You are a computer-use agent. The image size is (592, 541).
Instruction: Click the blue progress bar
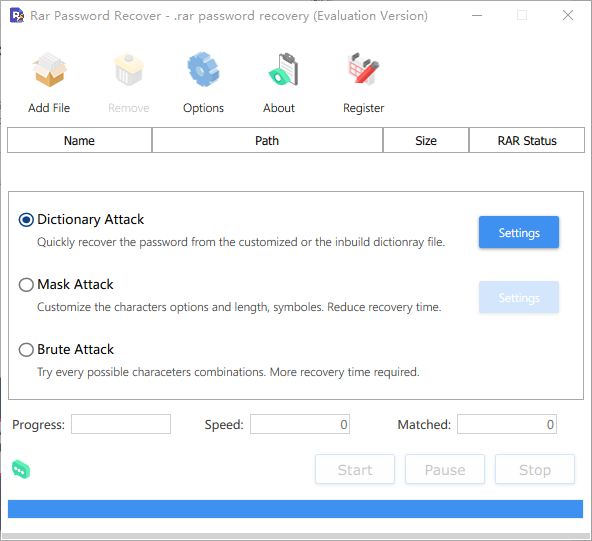(x=295, y=509)
